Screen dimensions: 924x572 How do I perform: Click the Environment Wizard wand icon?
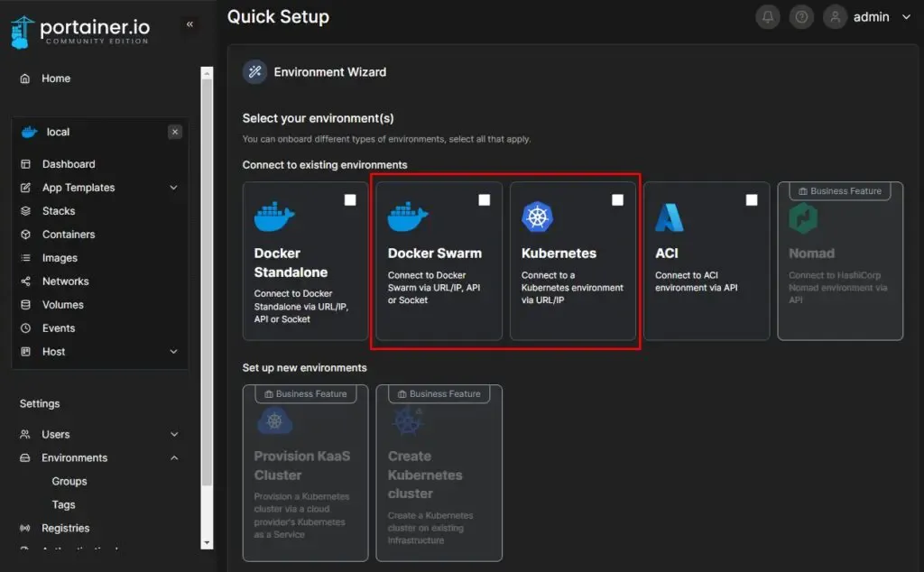pos(254,72)
